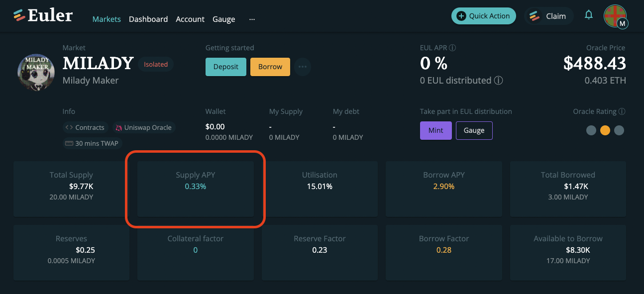
Task: Go to the Dashboard tab
Action: (x=148, y=19)
